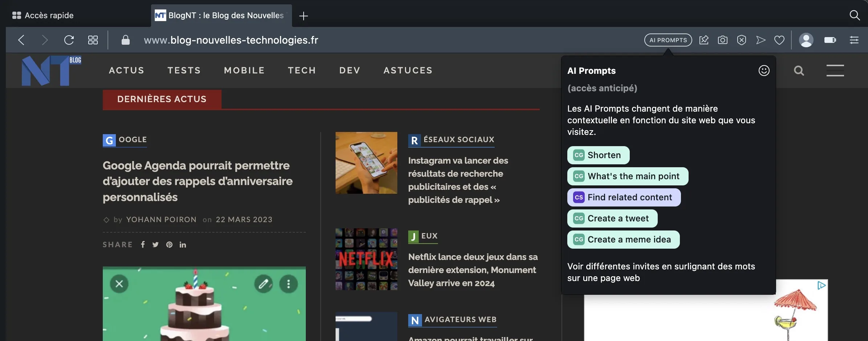The image size is (868, 341).
Task: Click the send/My Flow arrow icon
Action: point(760,40)
